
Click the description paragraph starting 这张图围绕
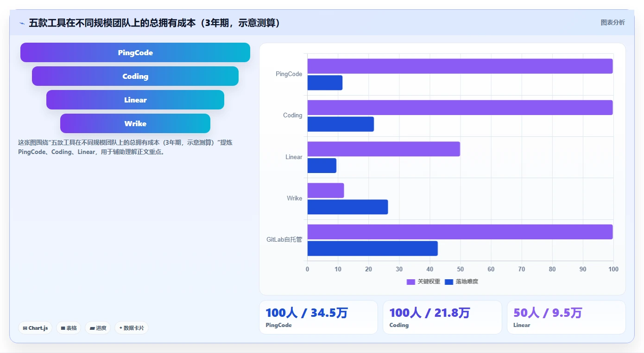click(125, 148)
